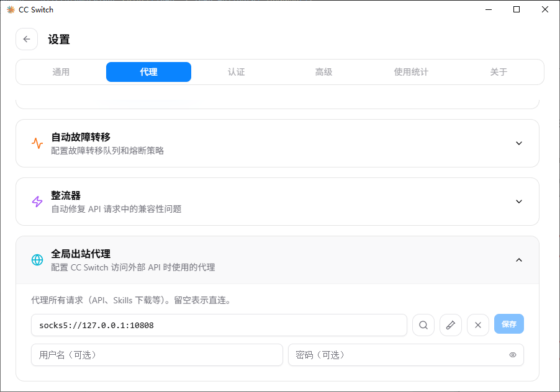Click the lightning icon of 整流器
The width and height of the screenshot is (560, 392).
[x=37, y=202]
